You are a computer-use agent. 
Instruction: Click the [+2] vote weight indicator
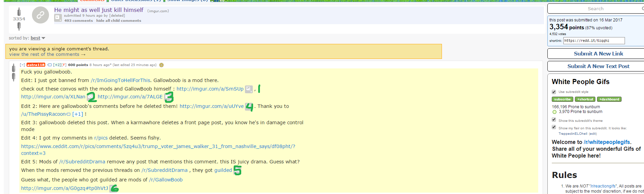tap(57, 65)
